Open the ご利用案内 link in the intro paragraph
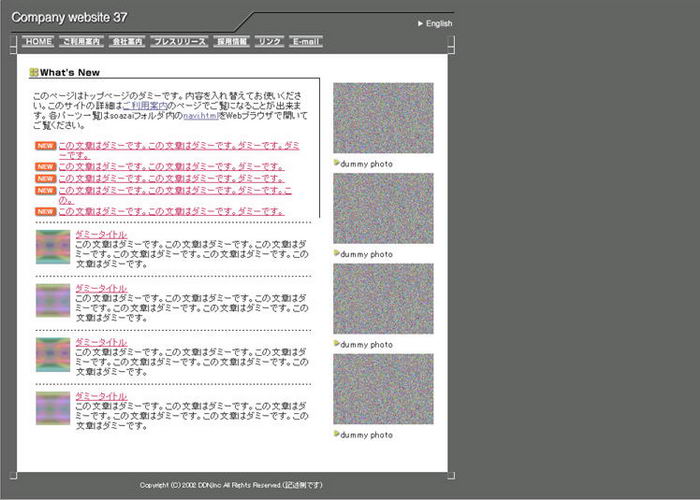The height and width of the screenshot is (500, 700). pos(145,105)
